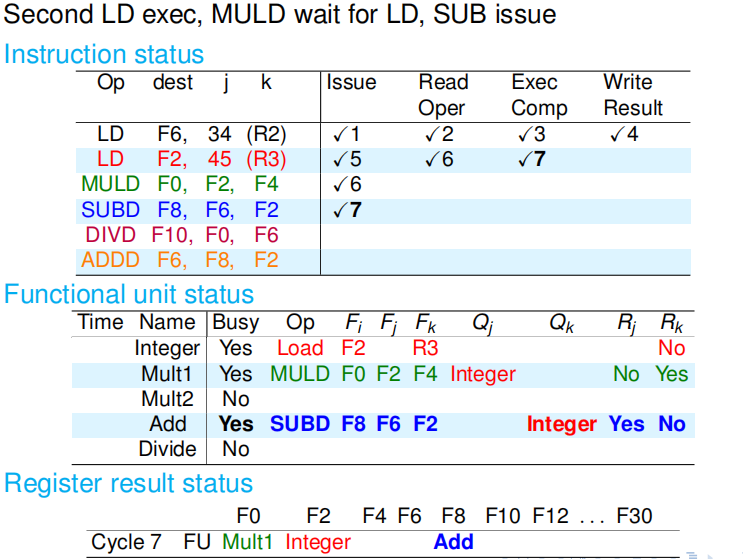Click the bold checkmark 7 in Issue column

click(x=348, y=210)
